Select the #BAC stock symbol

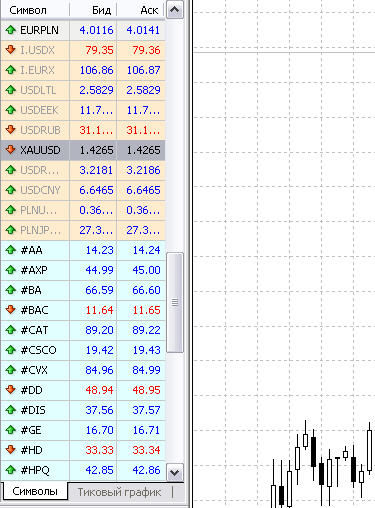[34, 310]
